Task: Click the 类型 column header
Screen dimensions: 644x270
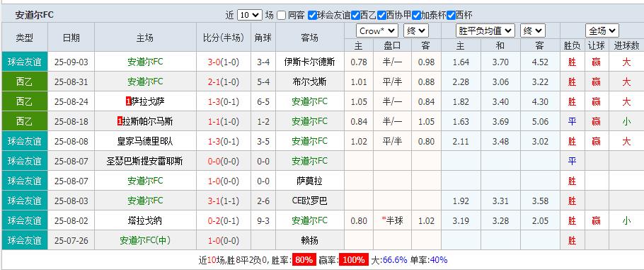Action: (x=25, y=38)
